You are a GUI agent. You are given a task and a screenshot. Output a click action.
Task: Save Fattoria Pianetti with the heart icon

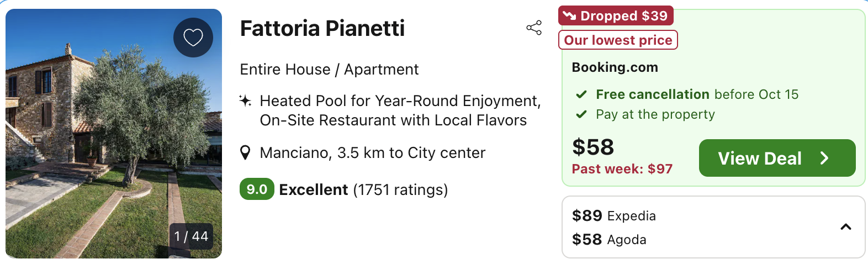tap(193, 38)
